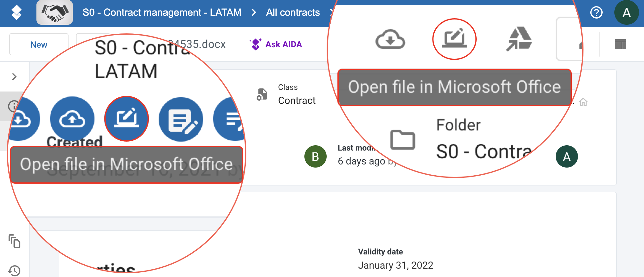Click the green B user avatar
The height and width of the screenshot is (277, 644).
[x=316, y=156]
